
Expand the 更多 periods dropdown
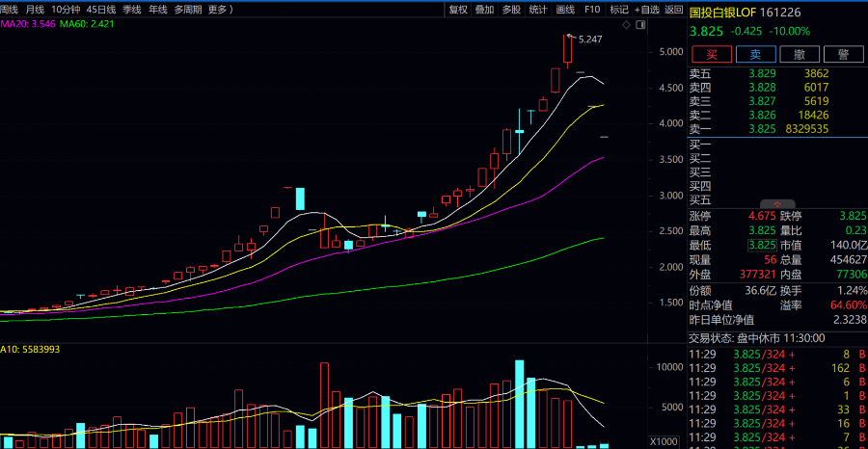click(221, 10)
